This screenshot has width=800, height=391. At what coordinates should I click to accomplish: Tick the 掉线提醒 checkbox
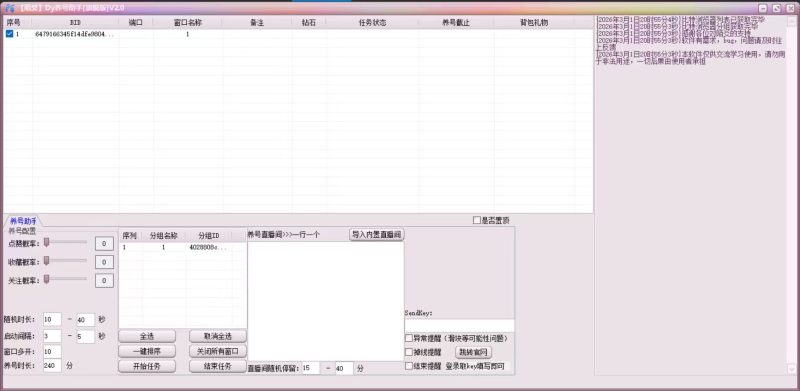(x=409, y=352)
